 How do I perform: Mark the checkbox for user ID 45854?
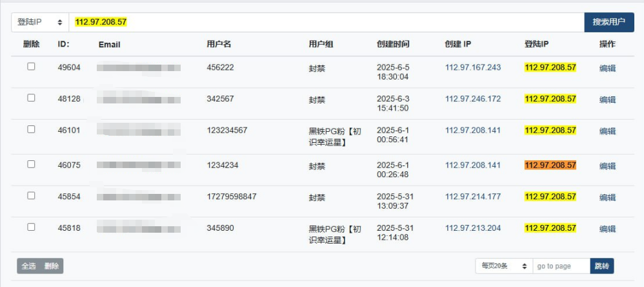pyautogui.click(x=31, y=196)
